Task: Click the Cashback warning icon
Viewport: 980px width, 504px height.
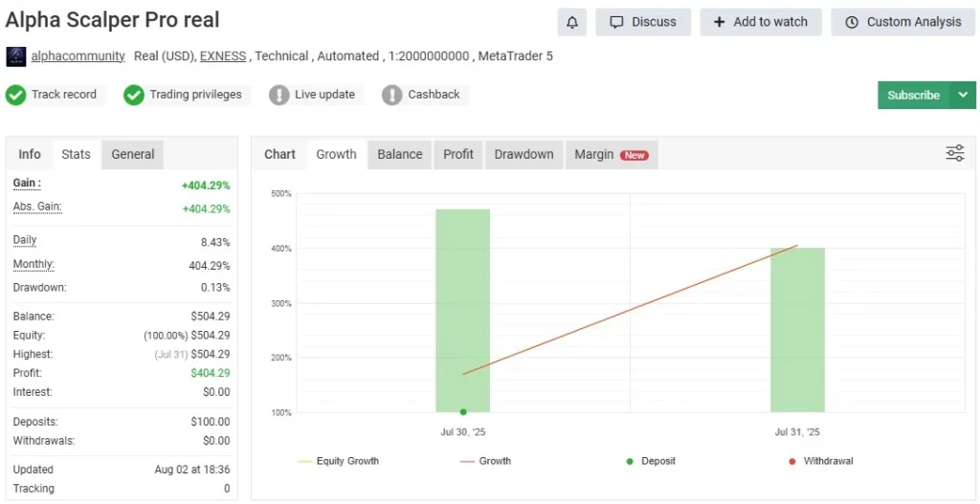Action: pos(391,95)
